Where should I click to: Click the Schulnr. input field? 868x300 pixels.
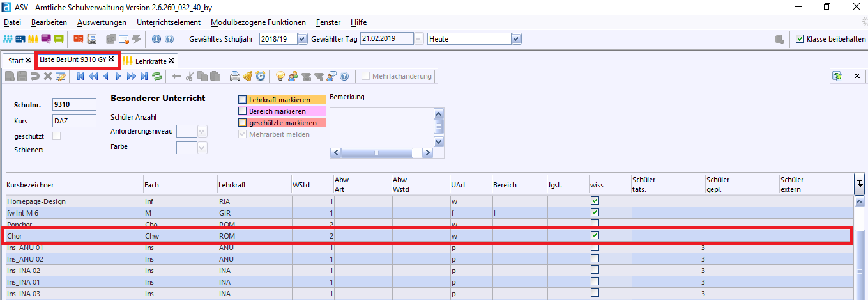tap(74, 104)
